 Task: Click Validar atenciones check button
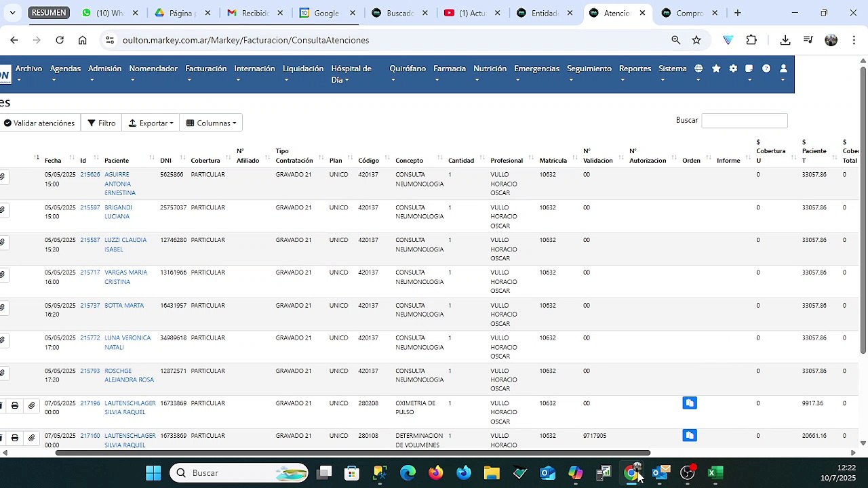[39, 123]
